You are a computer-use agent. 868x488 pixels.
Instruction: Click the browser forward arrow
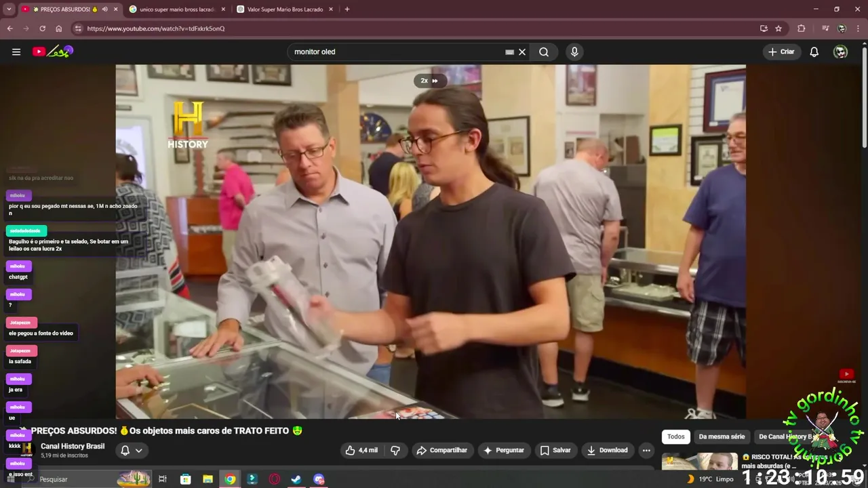coord(26,28)
